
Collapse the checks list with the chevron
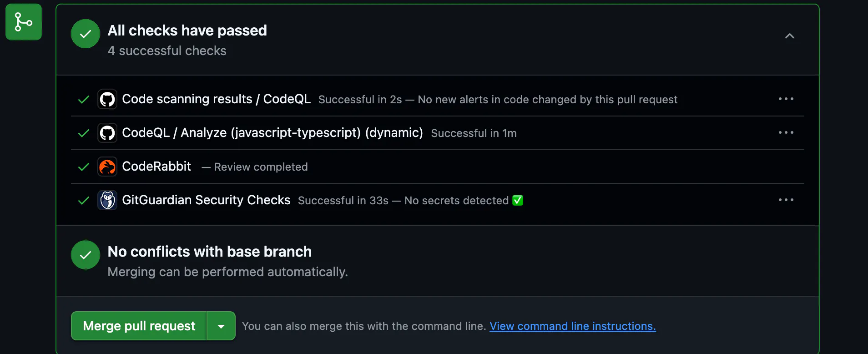[790, 36]
